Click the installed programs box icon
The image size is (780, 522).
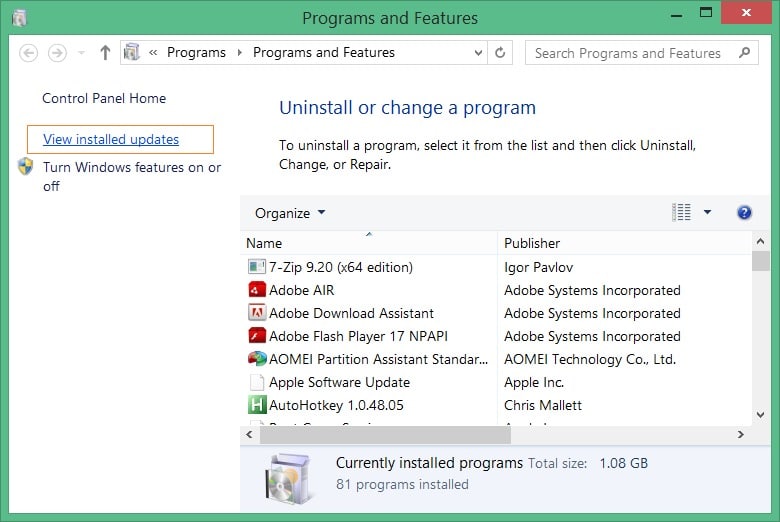[x=289, y=479]
